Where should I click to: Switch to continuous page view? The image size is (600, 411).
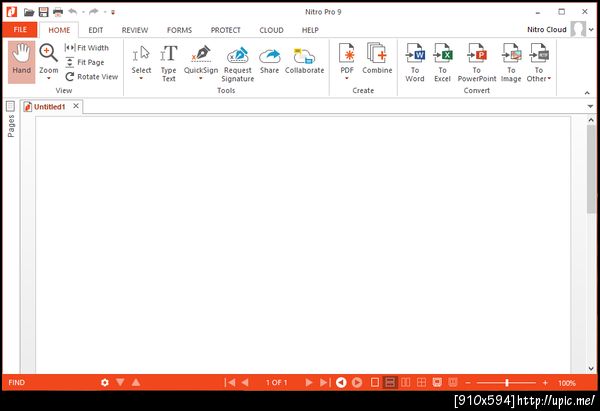point(390,382)
